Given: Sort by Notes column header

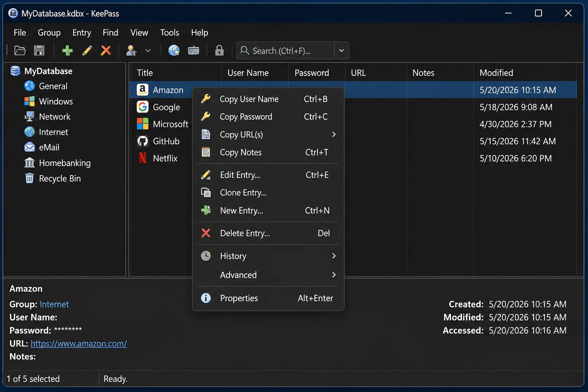Looking at the screenshot, I should tap(440, 73).
